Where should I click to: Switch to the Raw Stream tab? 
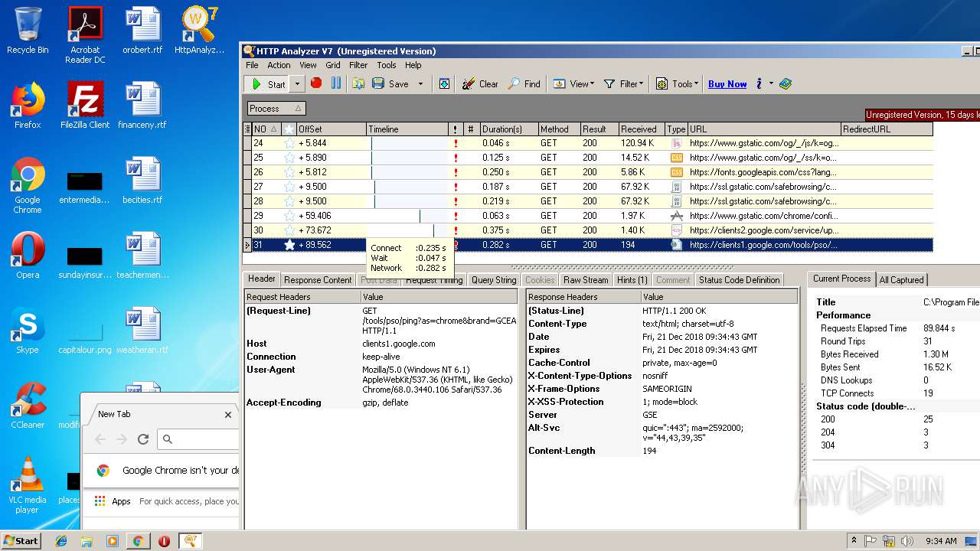point(586,280)
